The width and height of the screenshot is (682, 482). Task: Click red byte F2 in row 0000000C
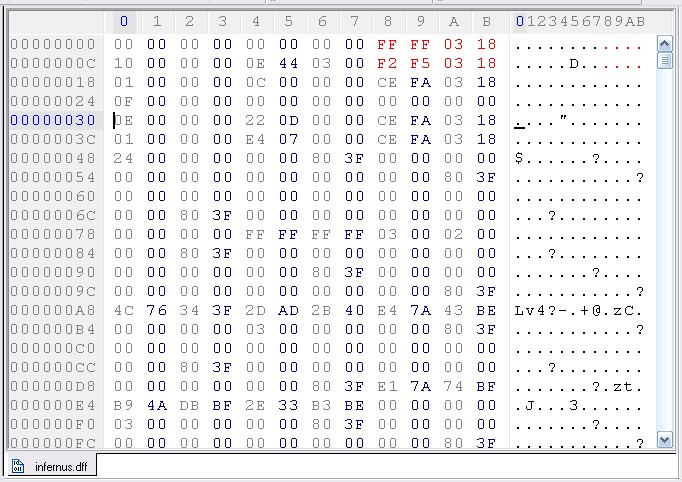(388, 63)
